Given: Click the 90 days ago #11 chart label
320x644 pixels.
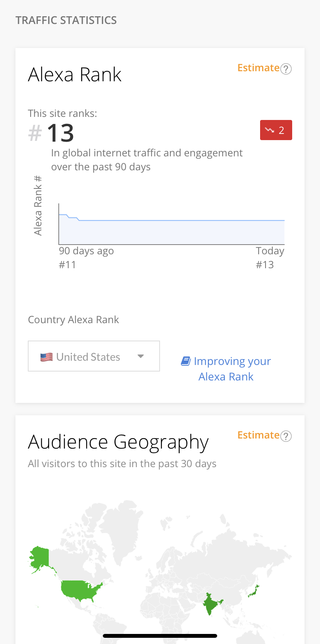Looking at the screenshot, I should [x=86, y=258].
